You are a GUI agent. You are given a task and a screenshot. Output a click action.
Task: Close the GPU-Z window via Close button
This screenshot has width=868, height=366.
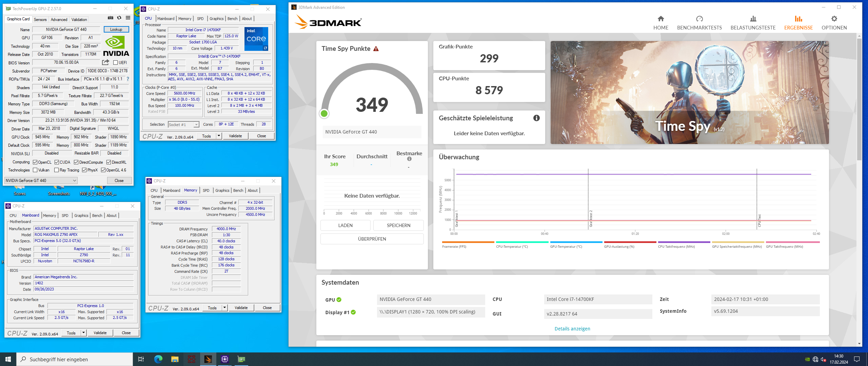point(119,181)
